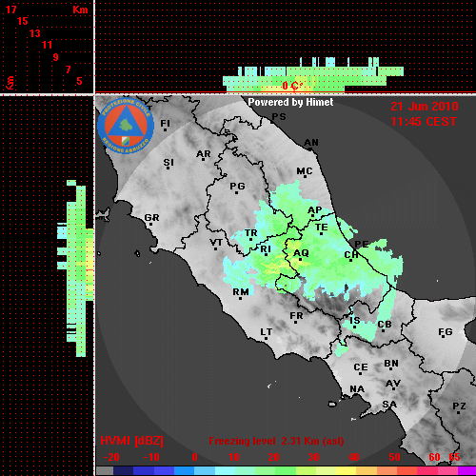476x476 pixels.
Task: Select the -10 value on the dBZ scale
Action: [151, 457]
